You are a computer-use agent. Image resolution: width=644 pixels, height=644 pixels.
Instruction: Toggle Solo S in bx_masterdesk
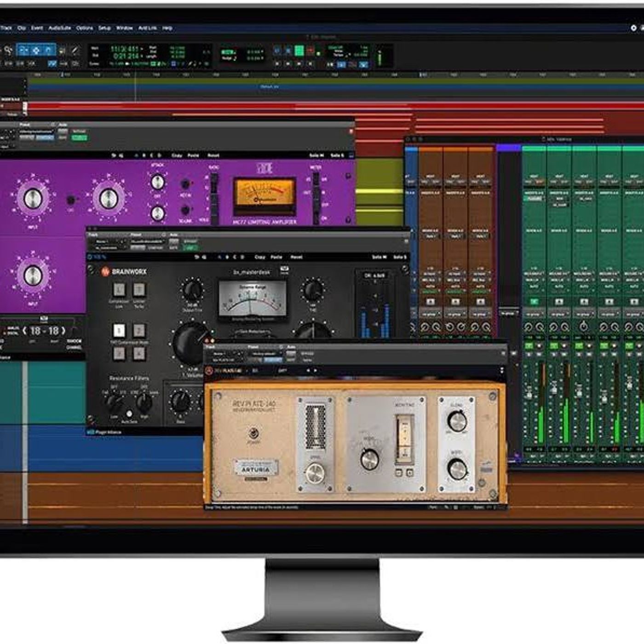[x=400, y=257]
